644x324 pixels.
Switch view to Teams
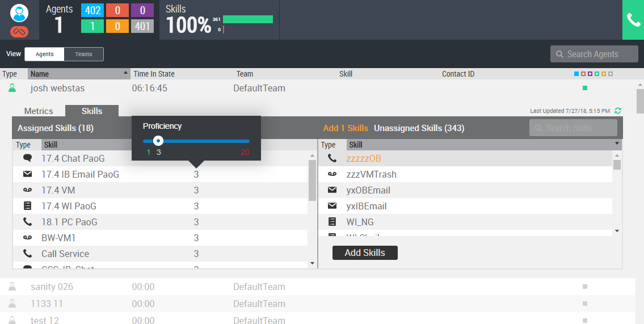[84, 54]
